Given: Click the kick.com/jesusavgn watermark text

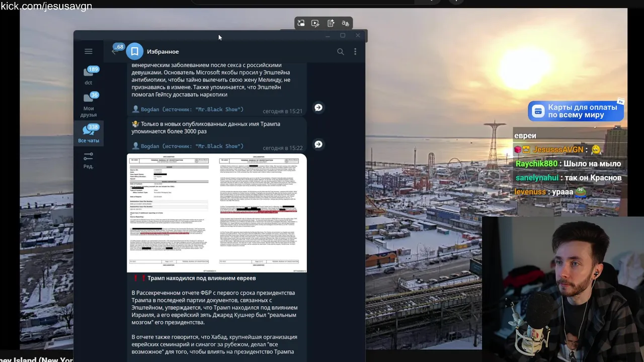Looking at the screenshot, I should [46, 6].
